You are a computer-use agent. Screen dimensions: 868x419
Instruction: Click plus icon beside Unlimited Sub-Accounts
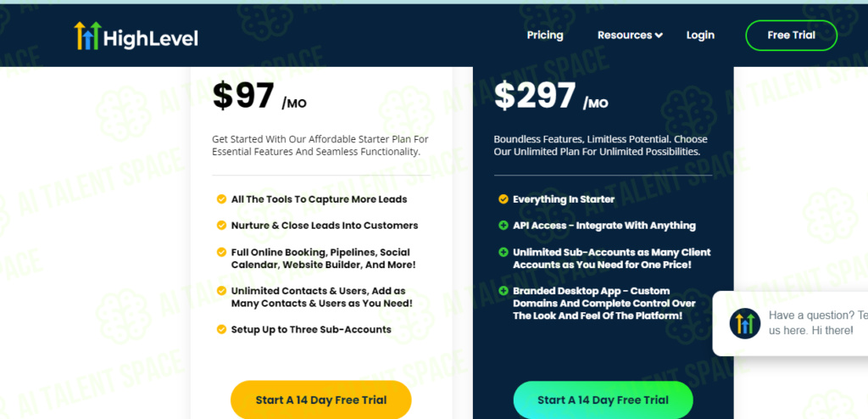click(x=504, y=252)
